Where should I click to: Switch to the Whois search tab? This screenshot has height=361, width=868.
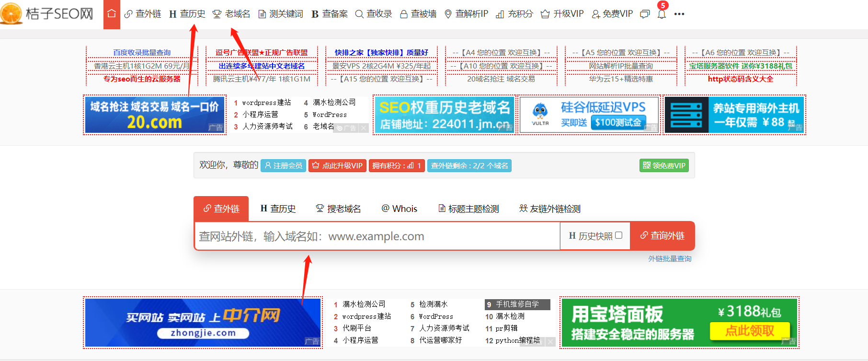pos(399,209)
